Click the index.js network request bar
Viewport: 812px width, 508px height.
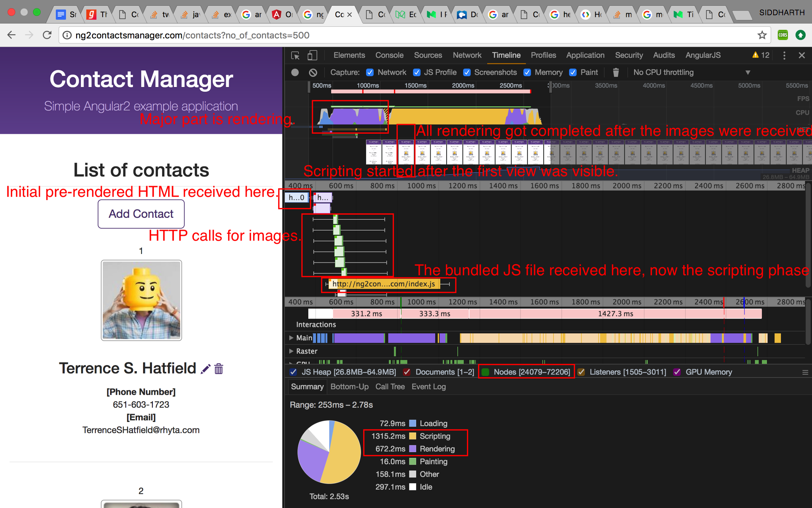point(384,284)
